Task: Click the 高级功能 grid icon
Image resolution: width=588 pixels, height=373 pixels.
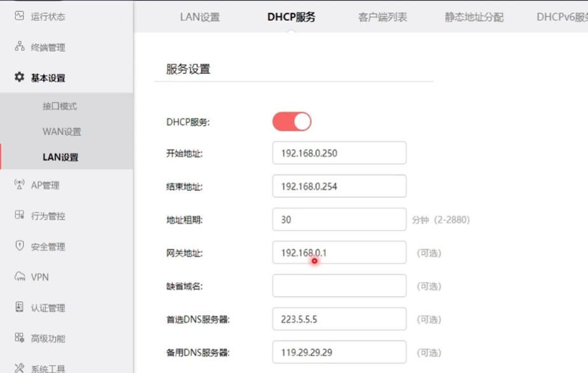Action: [19, 338]
